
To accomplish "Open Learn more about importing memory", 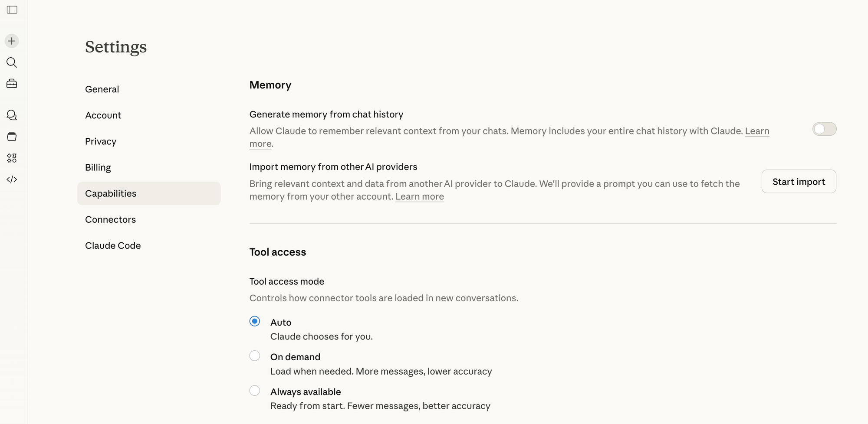I will pos(419,196).
